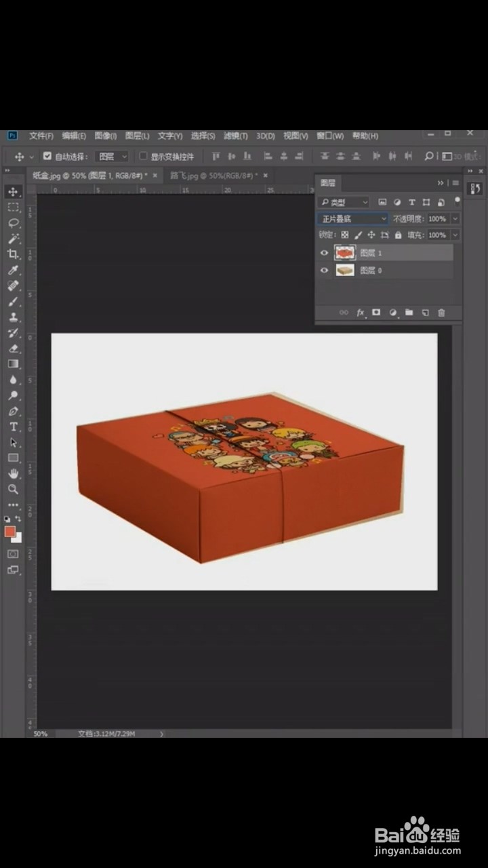Create a new adjustment layer
This screenshot has height=868, width=488.
[392, 313]
